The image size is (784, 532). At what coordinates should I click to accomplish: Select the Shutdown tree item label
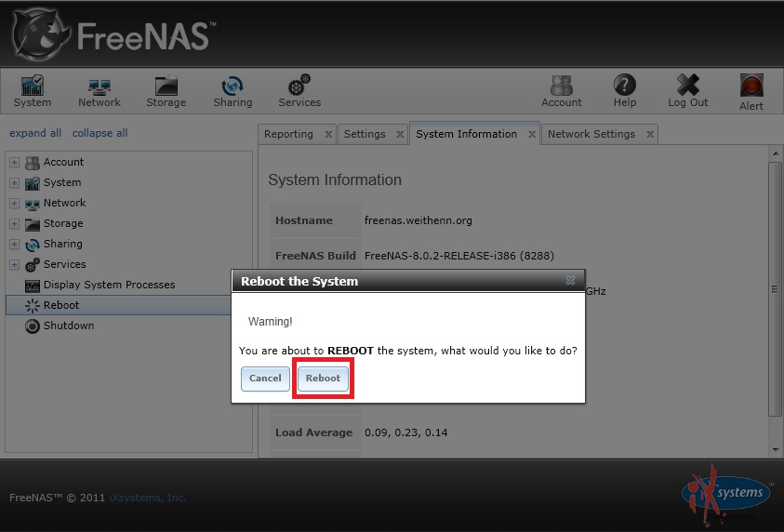69,326
